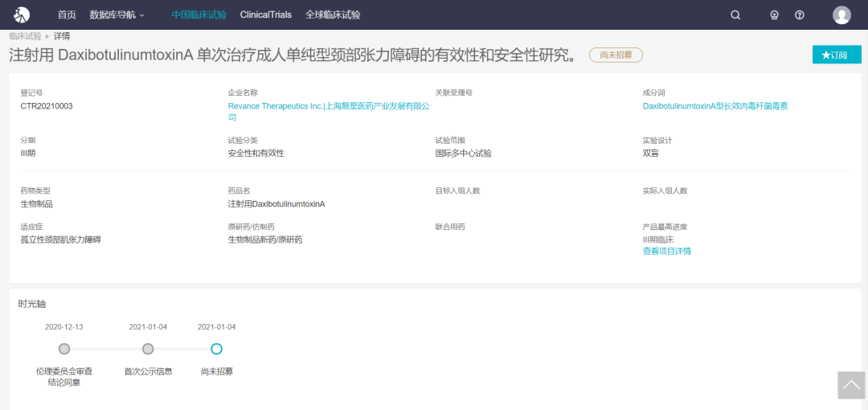Go to 首页 in navigation bar
Screen dimensions: 868x410
pos(67,15)
